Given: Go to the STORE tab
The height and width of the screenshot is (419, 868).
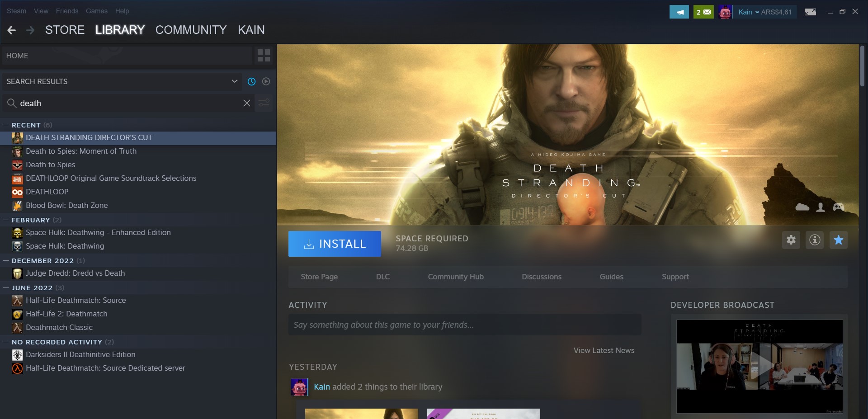Looking at the screenshot, I should (x=65, y=30).
